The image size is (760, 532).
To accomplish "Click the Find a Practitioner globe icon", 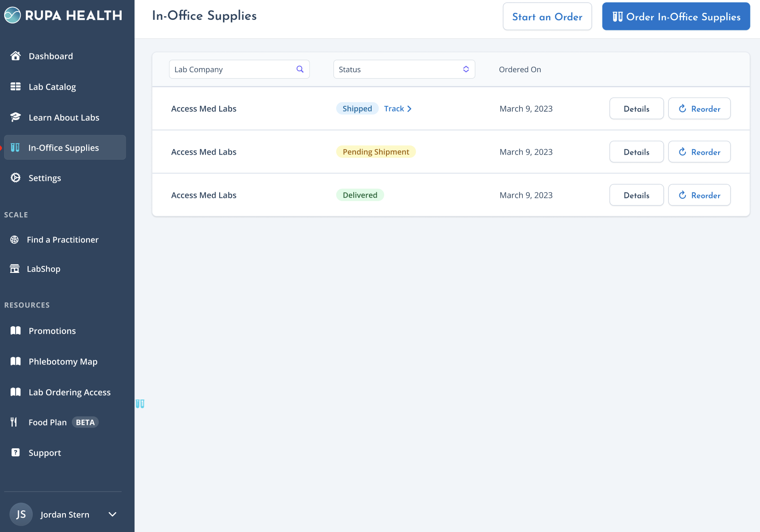I will click(14, 239).
